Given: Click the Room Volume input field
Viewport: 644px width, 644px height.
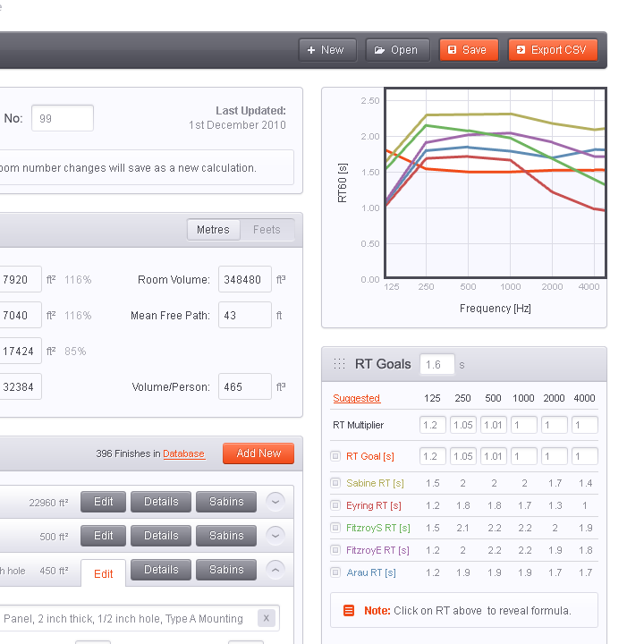Looking at the screenshot, I should pos(244,280).
